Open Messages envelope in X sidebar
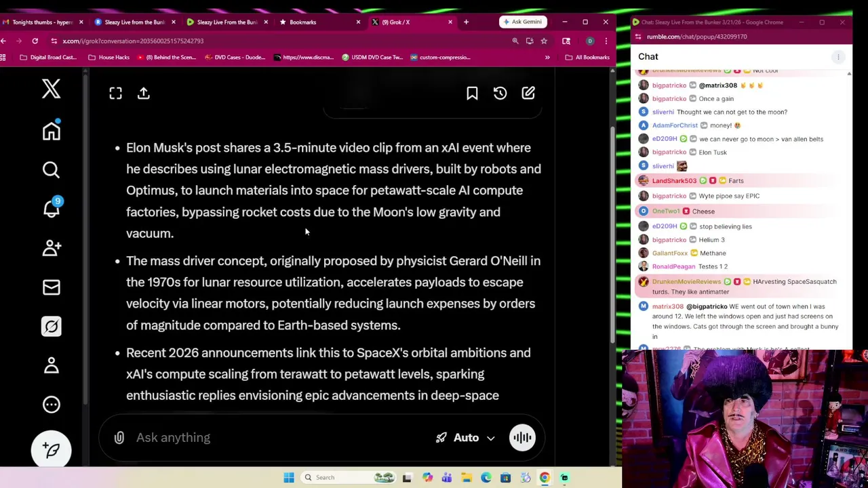Viewport: 868px width, 488px height. [52, 287]
